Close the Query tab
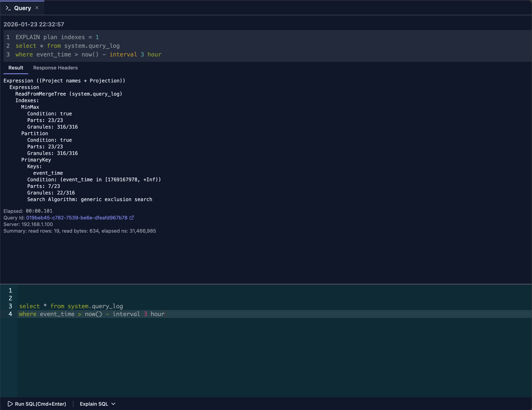Viewport: 532px width, 410px height. click(x=37, y=8)
